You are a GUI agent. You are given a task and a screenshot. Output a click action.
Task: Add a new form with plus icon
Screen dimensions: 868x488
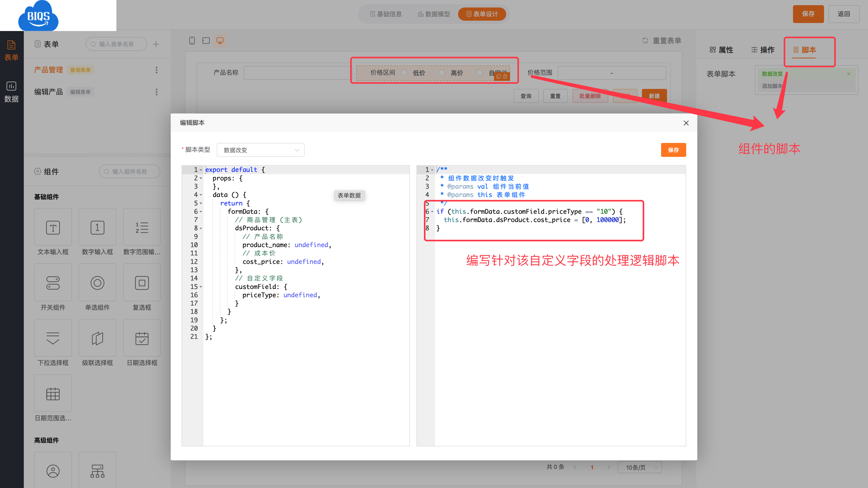pyautogui.click(x=156, y=44)
